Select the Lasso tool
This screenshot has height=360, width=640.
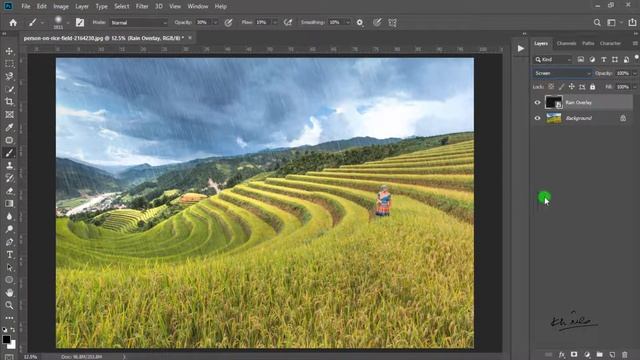coord(9,77)
